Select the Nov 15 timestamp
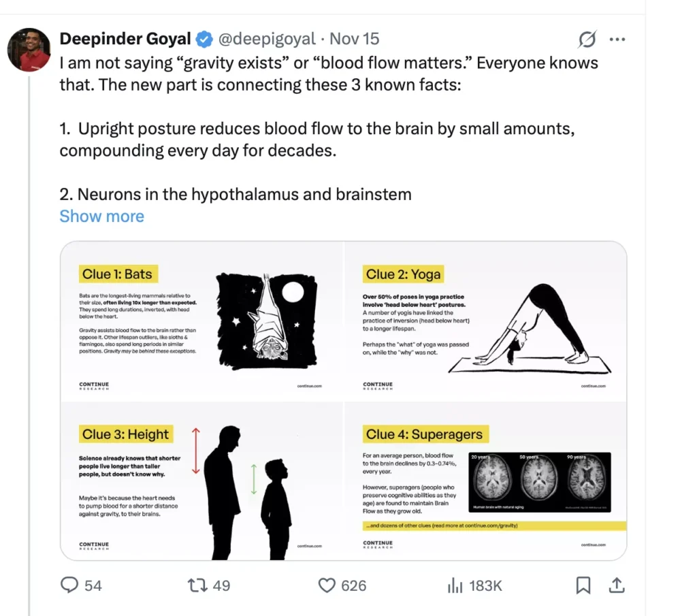The height and width of the screenshot is (616, 697). coord(355,39)
